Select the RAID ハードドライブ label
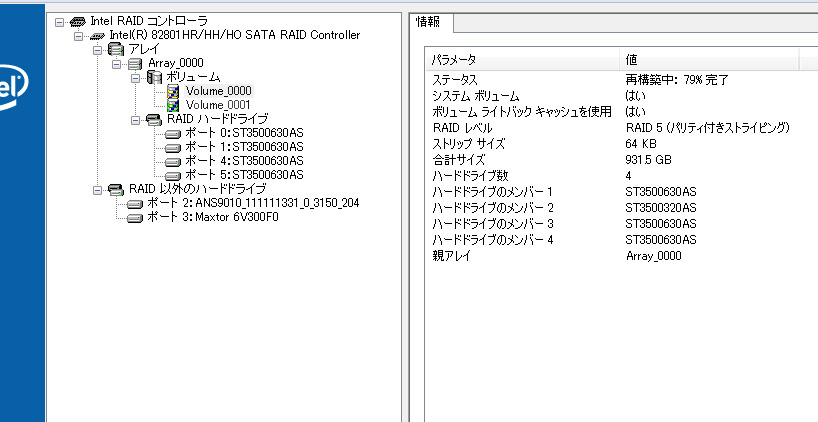 [x=218, y=119]
